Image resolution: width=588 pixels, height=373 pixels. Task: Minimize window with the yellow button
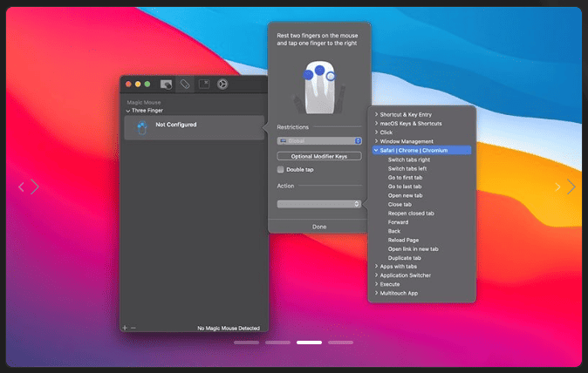[x=138, y=85]
